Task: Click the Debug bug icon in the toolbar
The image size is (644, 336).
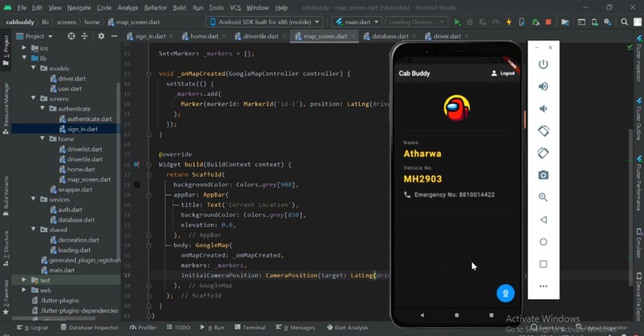Action: [471, 22]
